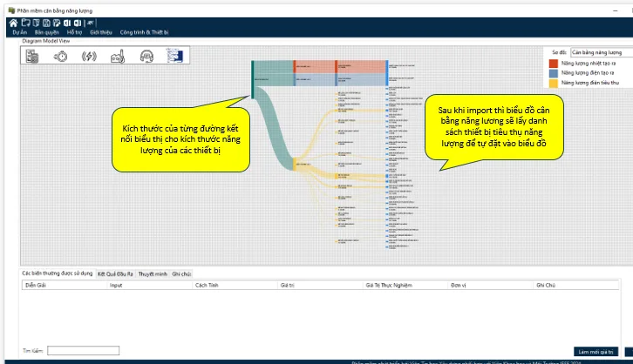Screen dimensions: 633x364
Task: Open the Dự Án menu
Action: click(x=19, y=32)
